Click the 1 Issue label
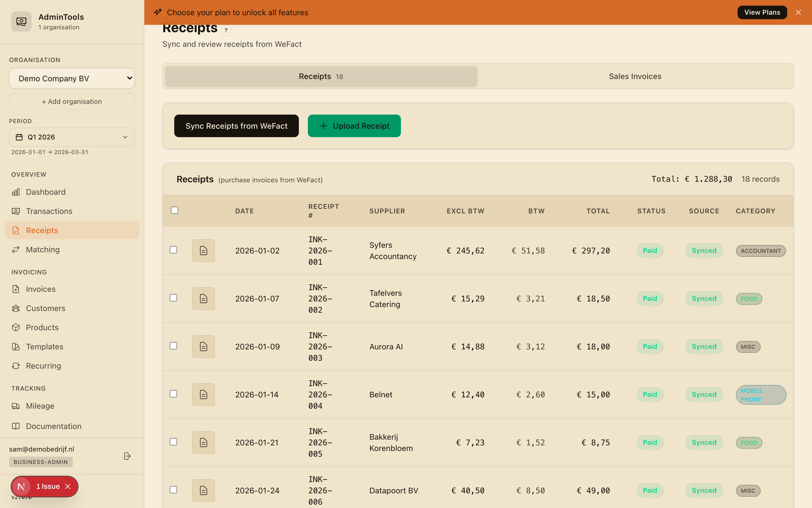Screen dimensions: 812x508 (x=48, y=487)
